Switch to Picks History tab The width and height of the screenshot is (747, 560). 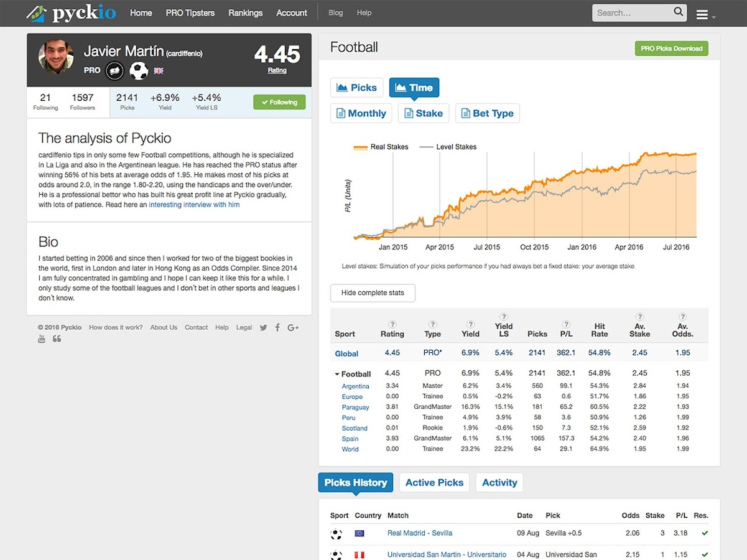[356, 482]
